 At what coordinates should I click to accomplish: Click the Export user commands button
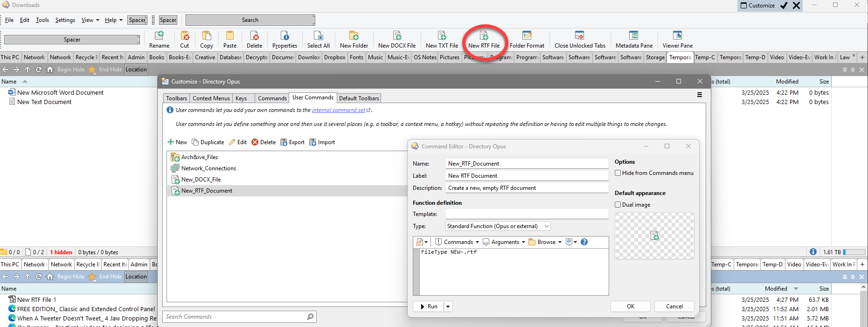pyautogui.click(x=292, y=142)
